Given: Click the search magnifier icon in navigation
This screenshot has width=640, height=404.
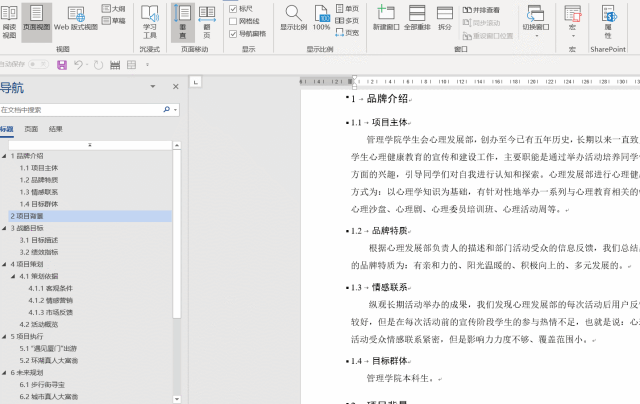Looking at the screenshot, I should pos(167,109).
